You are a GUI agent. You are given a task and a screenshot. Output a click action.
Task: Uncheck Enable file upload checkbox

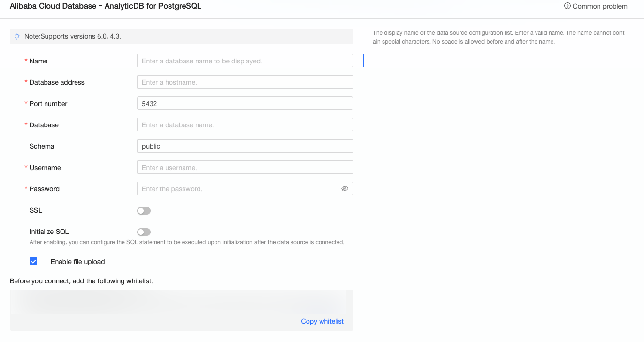[33, 262]
